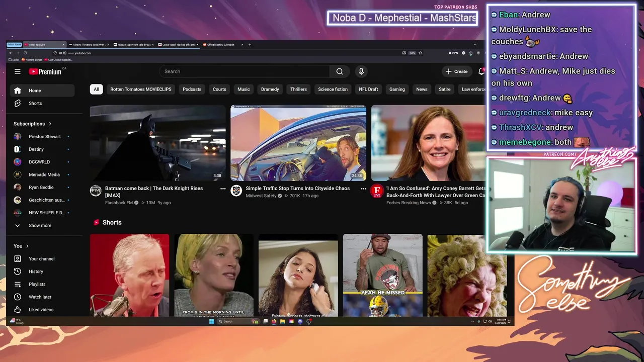The width and height of the screenshot is (644, 362).
Task: Open the Mercado Media channel subscription
Action: (42, 174)
